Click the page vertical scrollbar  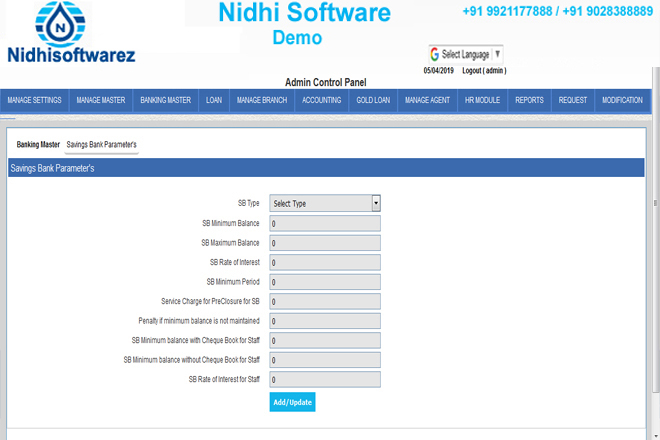(656, 229)
